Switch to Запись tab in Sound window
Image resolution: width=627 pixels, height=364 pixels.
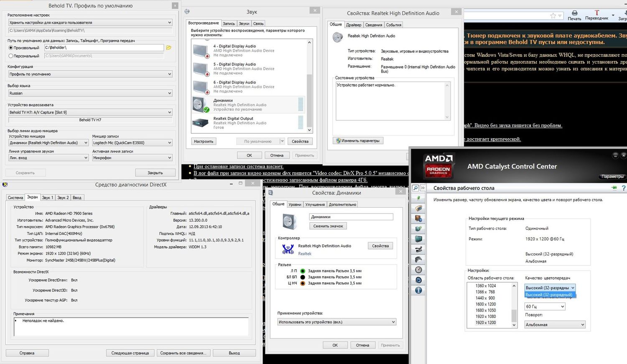click(229, 24)
